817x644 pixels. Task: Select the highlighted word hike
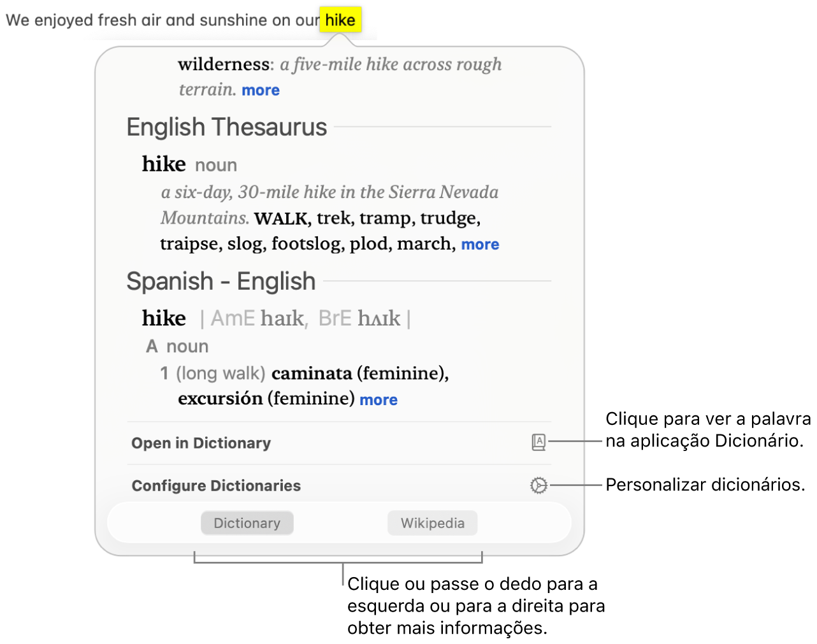pyautogui.click(x=340, y=20)
